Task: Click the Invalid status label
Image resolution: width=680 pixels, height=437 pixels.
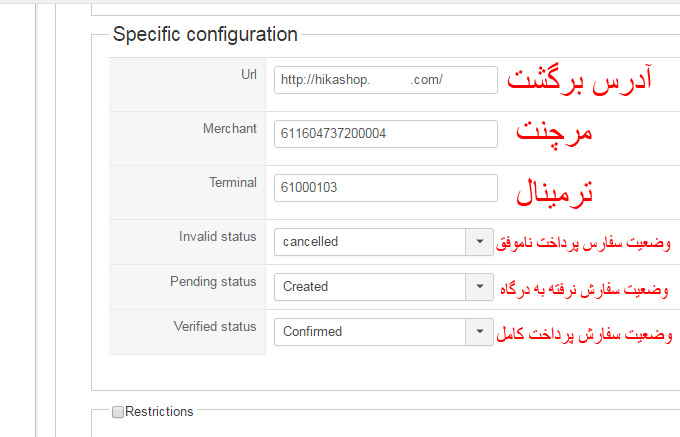Action: pyautogui.click(x=217, y=236)
